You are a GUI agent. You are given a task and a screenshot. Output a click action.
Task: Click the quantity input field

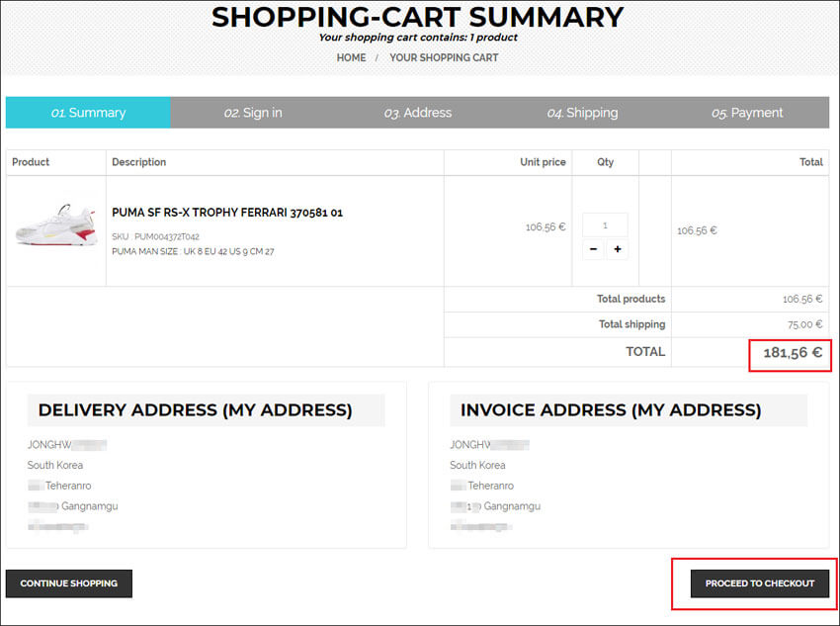pyautogui.click(x=606, y=225)
